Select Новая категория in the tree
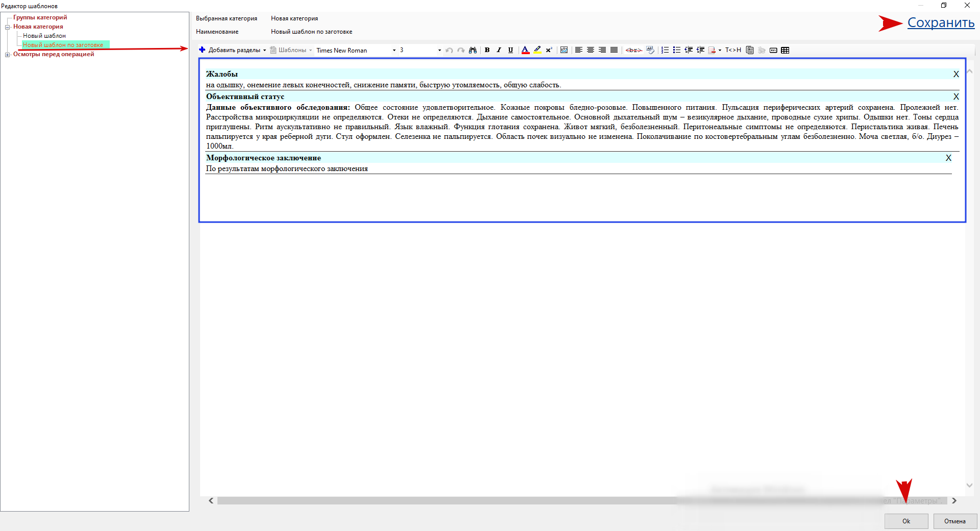The height and width of the screenshot is (531, 980). (38, 27)
